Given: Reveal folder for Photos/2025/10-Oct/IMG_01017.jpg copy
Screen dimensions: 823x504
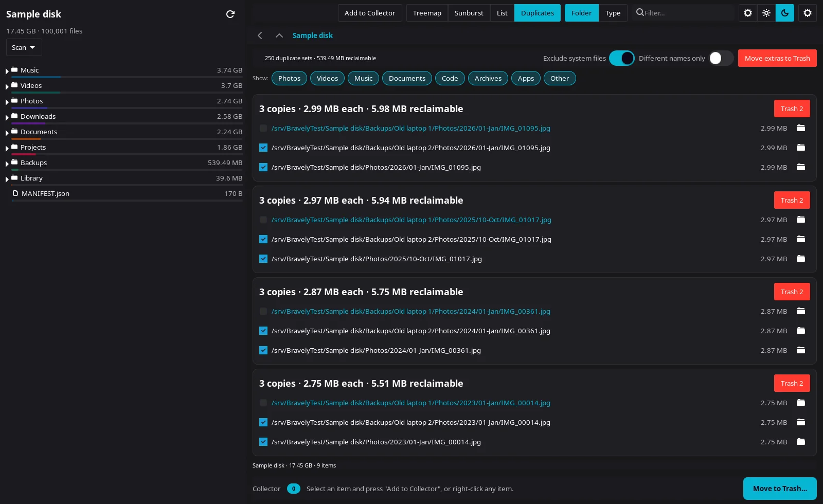Looking at the screenshot, I should coord(801,259).
